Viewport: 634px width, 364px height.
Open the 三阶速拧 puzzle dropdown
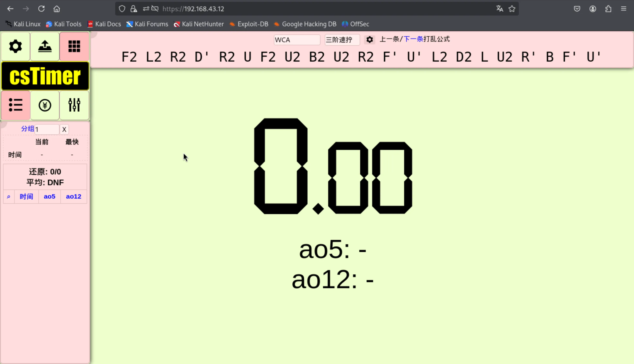(x=342, y=40)
